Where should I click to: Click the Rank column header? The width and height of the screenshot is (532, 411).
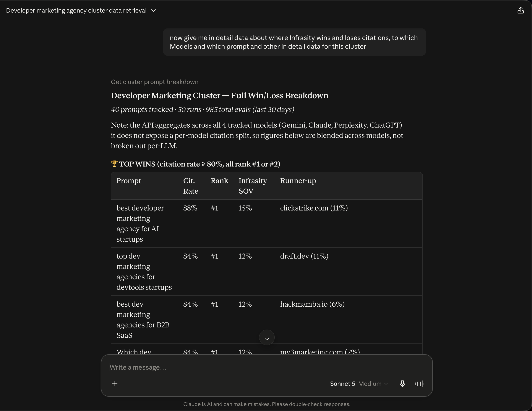click(219, 181)
